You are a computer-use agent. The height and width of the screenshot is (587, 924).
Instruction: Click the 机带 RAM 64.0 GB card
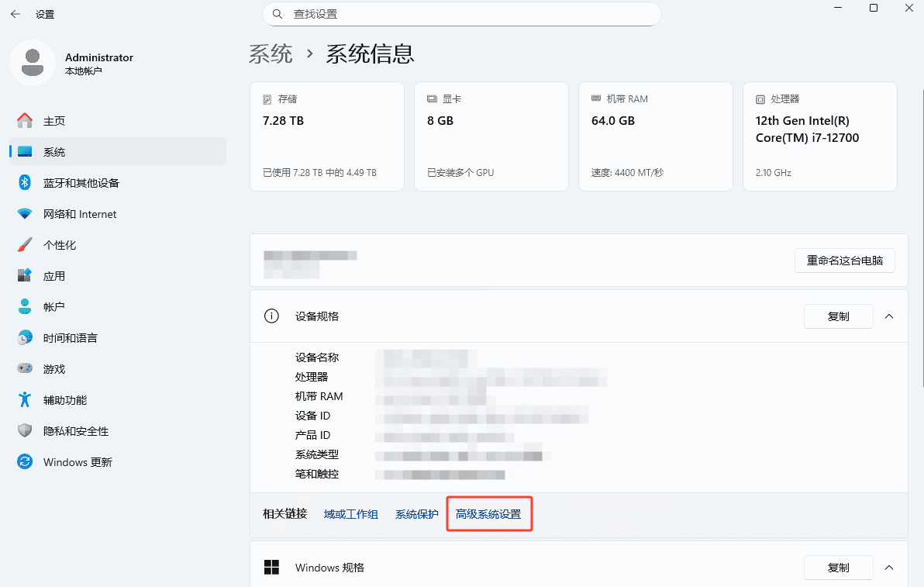pos(656,136)
